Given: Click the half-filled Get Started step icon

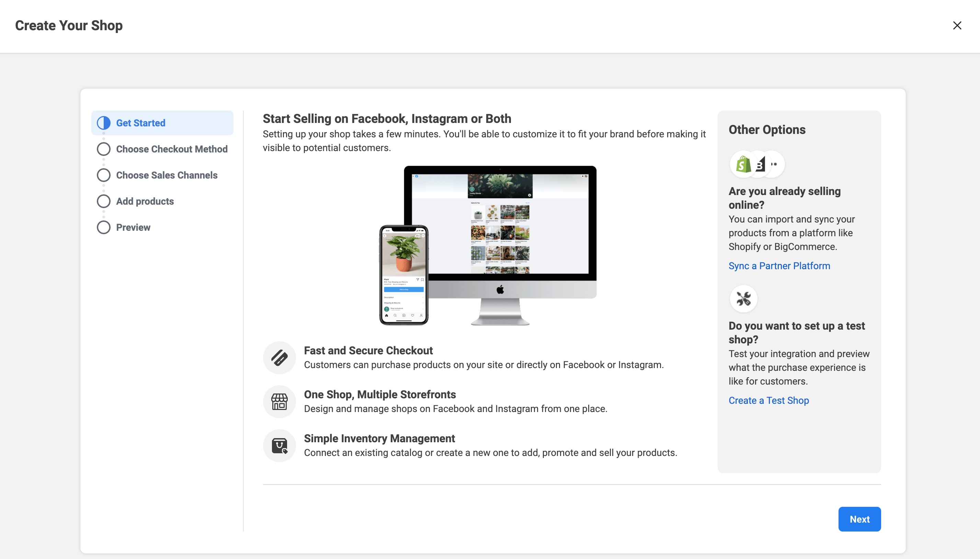Looking at the screenshot, I should click(104, 123).
